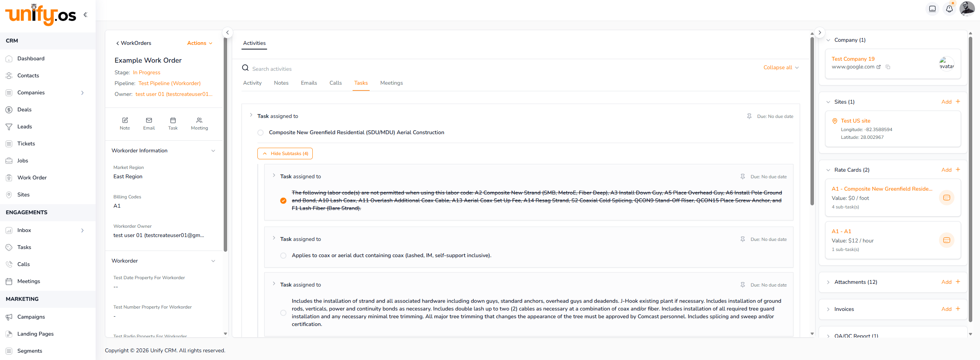Collapse the Workorder Information section
The height and width of the screenshot is (360, 980).
pyautogui.click(x=213, y=150)
